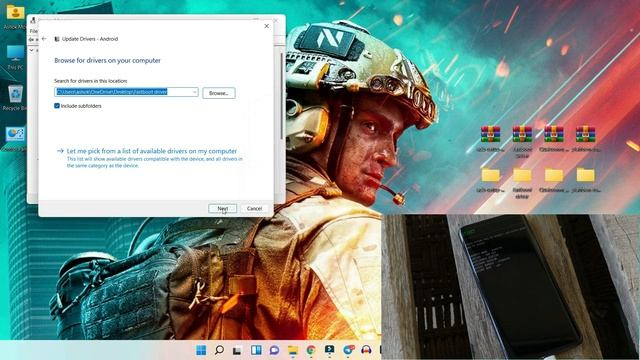
Task: Select Recycle Bin desktop icon
Action: click(15, 98)
